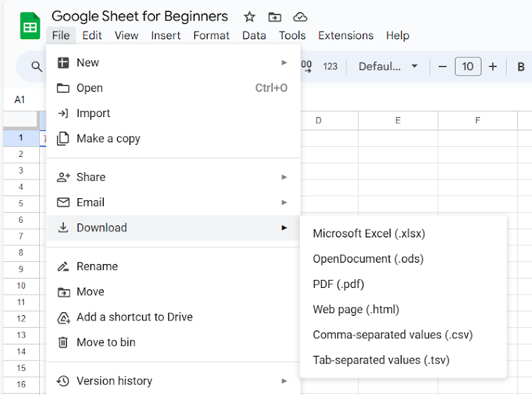Image resolution: width=532 pixels, height=395 pixels.
Task: Open the 123 number format menu
Action: 330,66
